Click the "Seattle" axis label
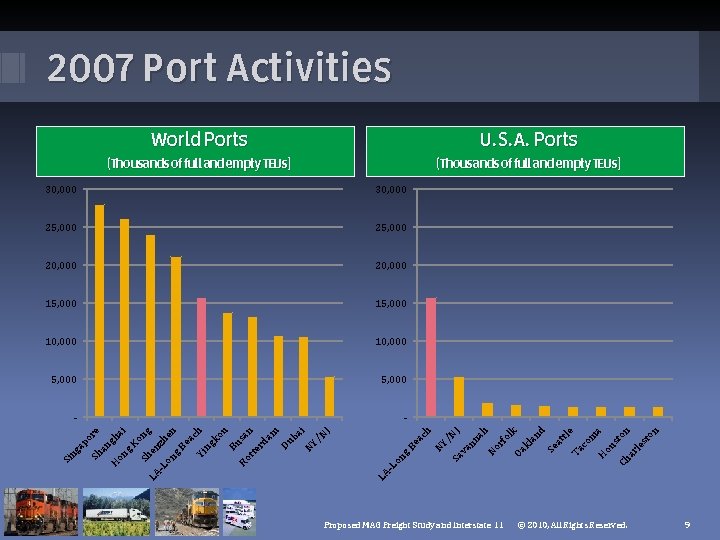This screenshot has width=720, height=540. pos(560,440)
